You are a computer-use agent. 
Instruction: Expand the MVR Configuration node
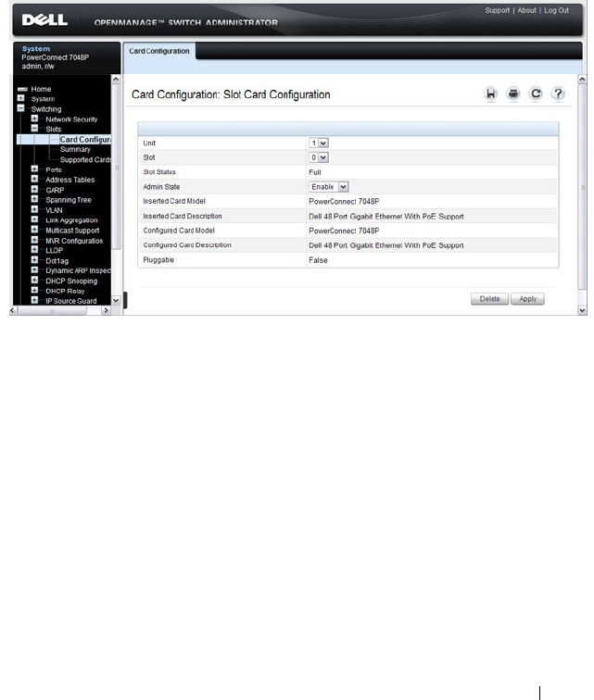point(34,240)
